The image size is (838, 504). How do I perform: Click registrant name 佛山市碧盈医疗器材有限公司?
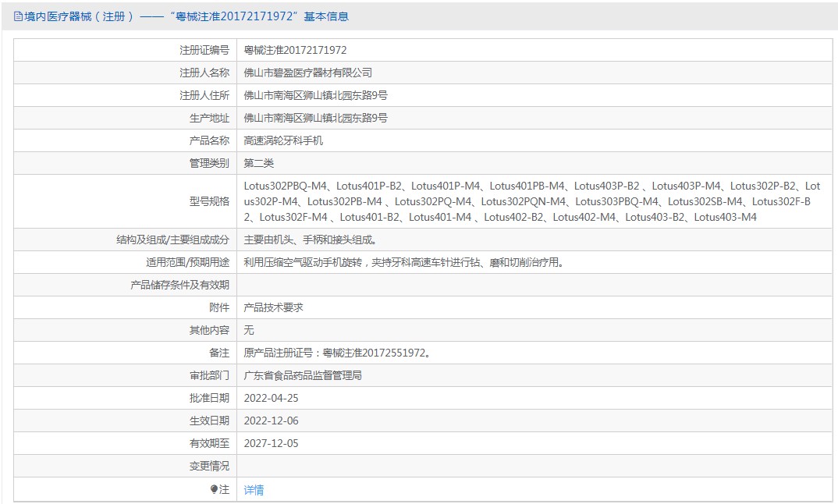pos(308,73)
